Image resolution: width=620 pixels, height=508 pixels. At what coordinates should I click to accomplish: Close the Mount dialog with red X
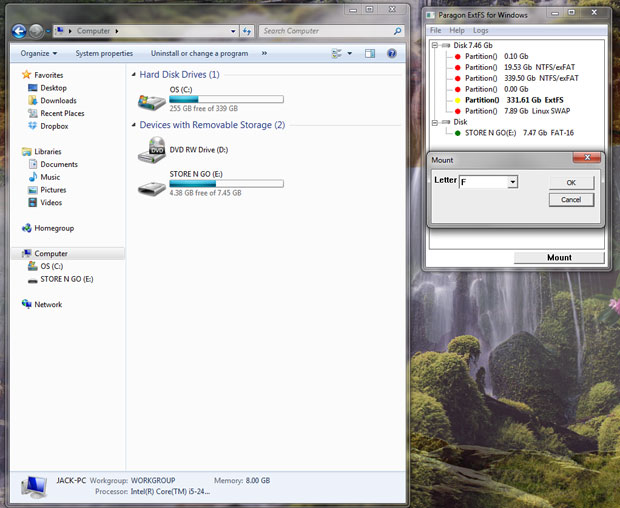tap(587, 157)
